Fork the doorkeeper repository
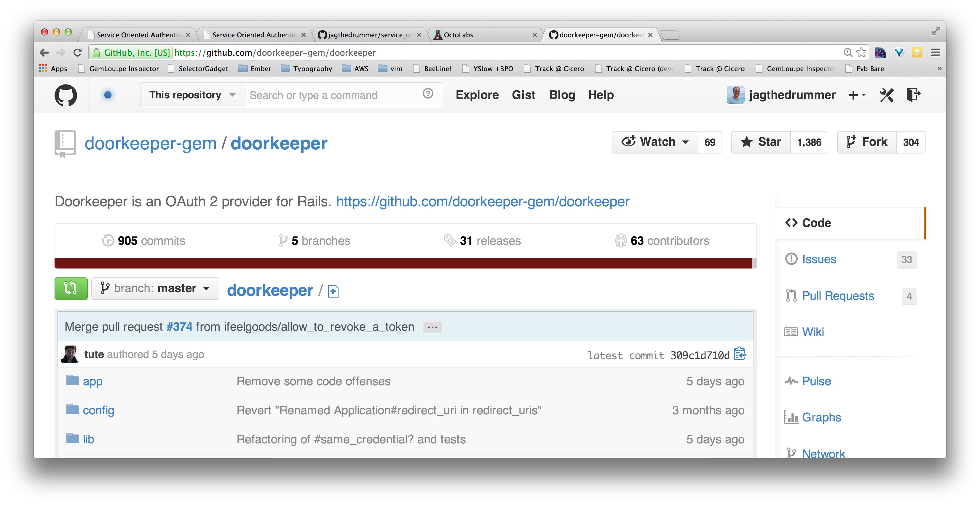Screen dimensions: 980x505 (x=867, y=142)
